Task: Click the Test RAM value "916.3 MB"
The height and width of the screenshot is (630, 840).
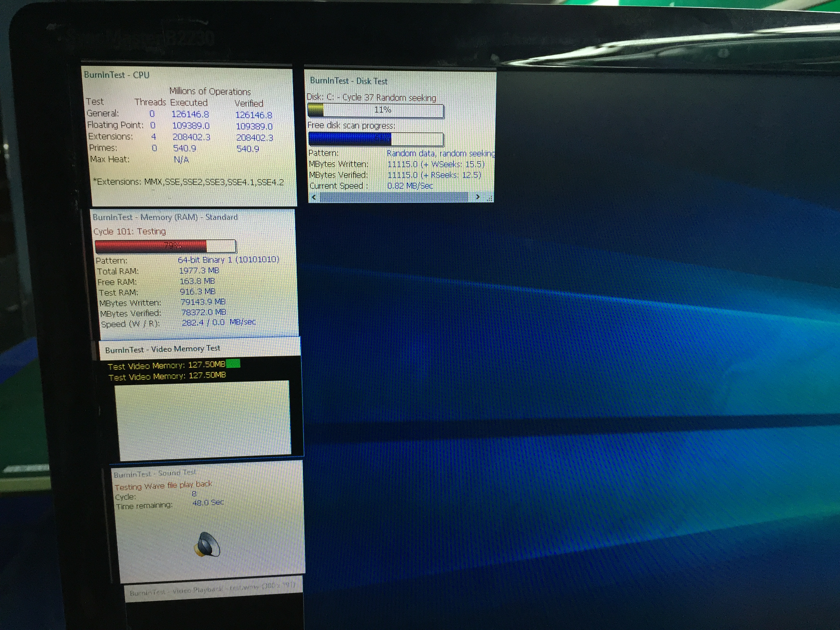Action: point(197,292)
